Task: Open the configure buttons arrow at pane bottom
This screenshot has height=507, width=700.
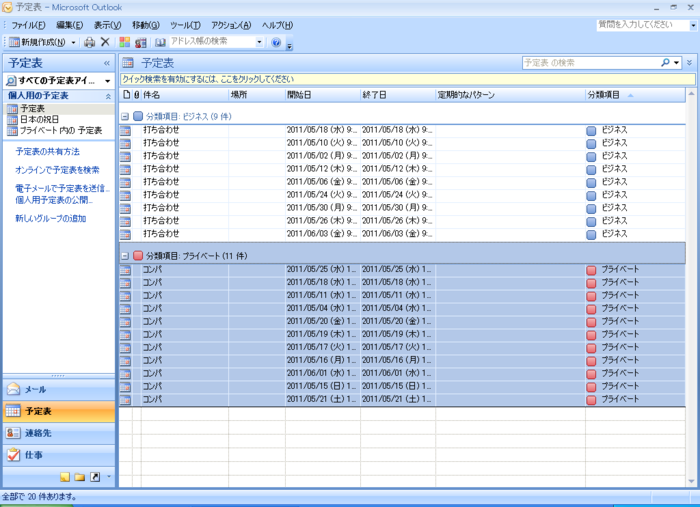Action: 109,477
